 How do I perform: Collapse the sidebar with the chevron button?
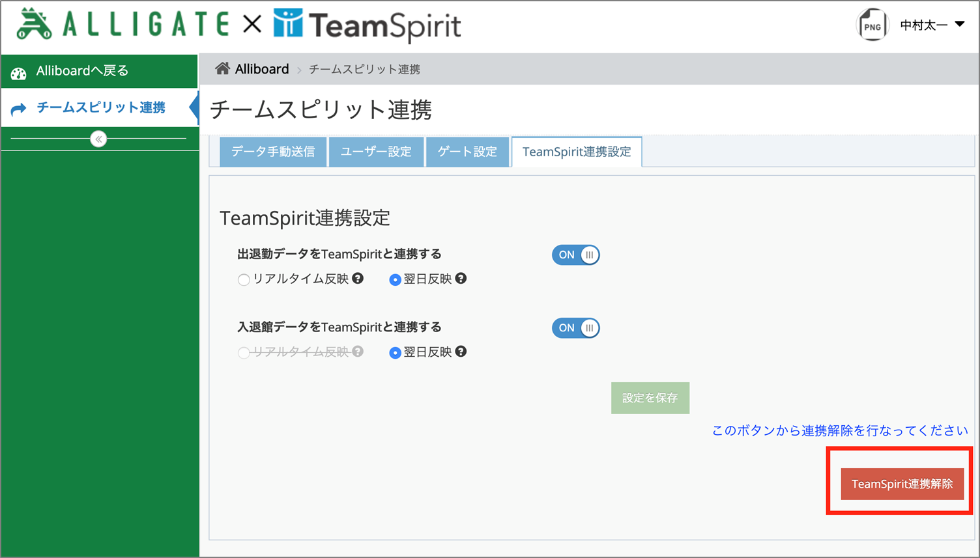point(98,139)
